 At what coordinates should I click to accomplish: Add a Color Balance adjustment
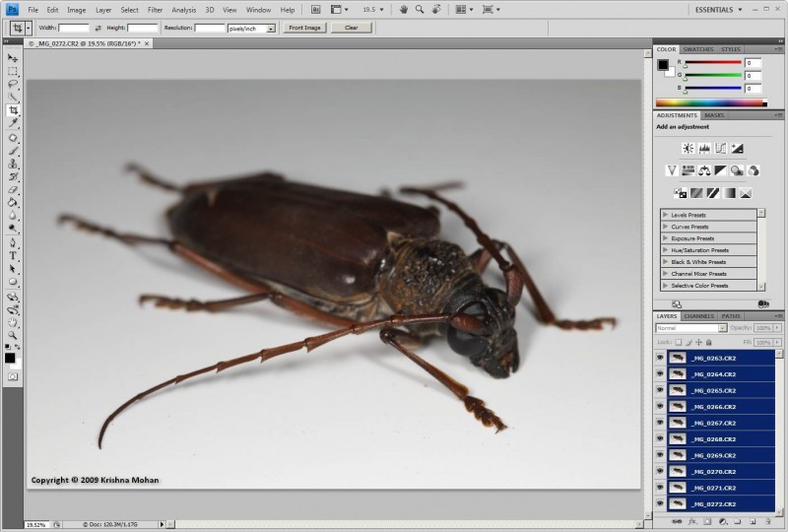(x=705, y=171)
